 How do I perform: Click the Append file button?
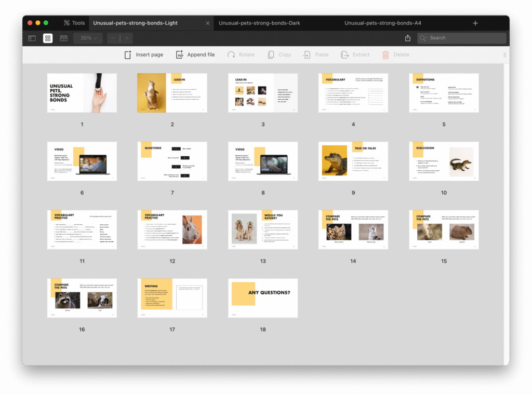coord(195,55)
